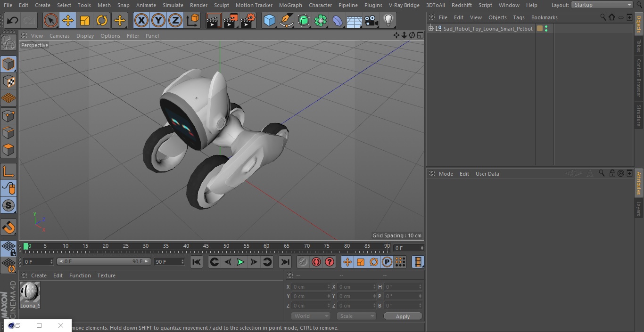
Task: Toggle the object visibility dots
Action: click(546, 29)
